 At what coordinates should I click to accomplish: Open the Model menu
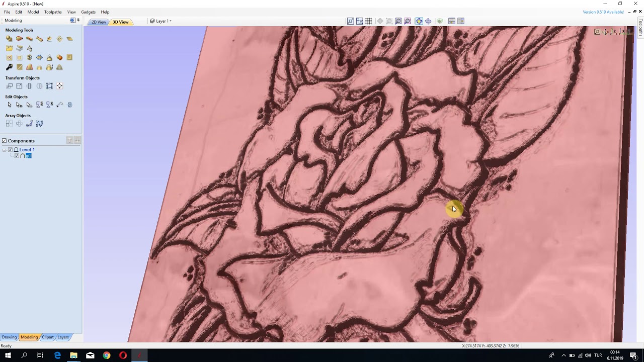tap(33, 12)
